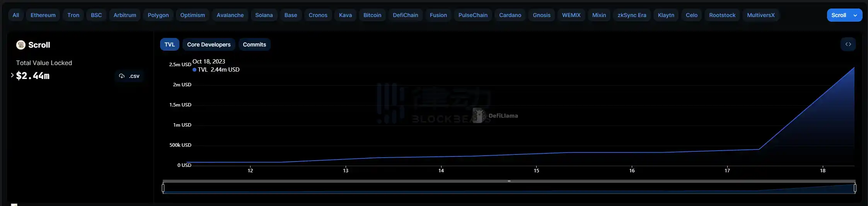Click the DefiLlama watermark logo
868x206 pixels.
pyautogui.click(x=479, y=115)
